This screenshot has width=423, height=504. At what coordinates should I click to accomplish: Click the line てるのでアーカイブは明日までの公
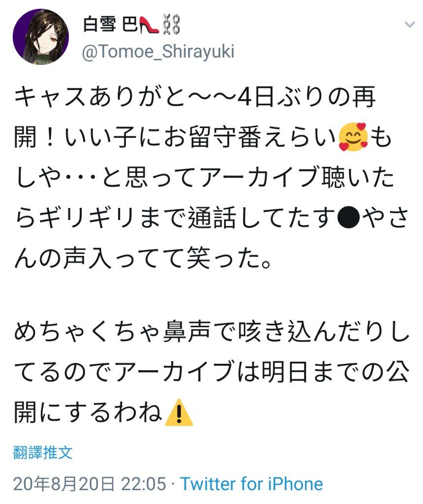click(x=211, y=372)
